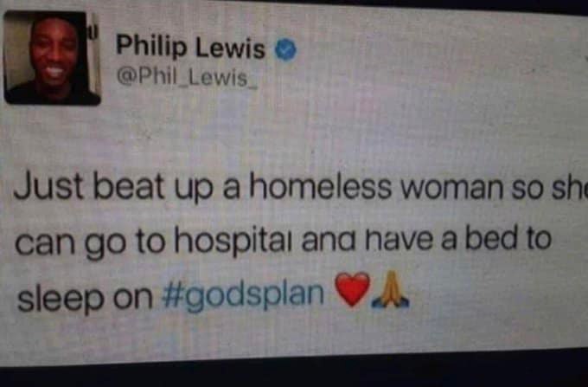This screenshot has height=387, width=588.
Task: Open Philip Lewis profile picture
Action: click(52, 58)
